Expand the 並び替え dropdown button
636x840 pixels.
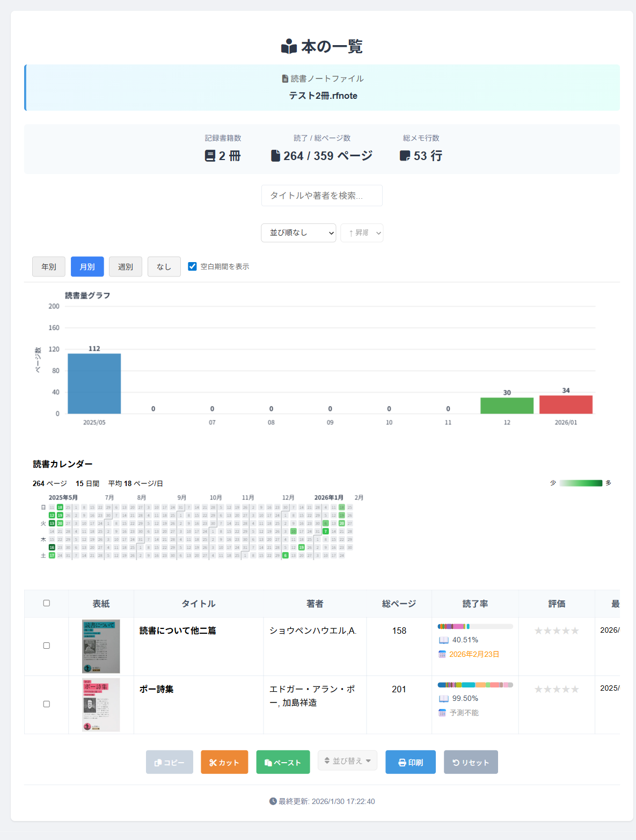tap(347, 761)
